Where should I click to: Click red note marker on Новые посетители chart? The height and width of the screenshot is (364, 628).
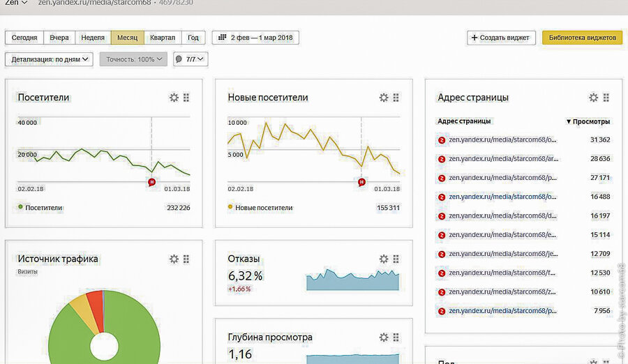click(361, 182)
